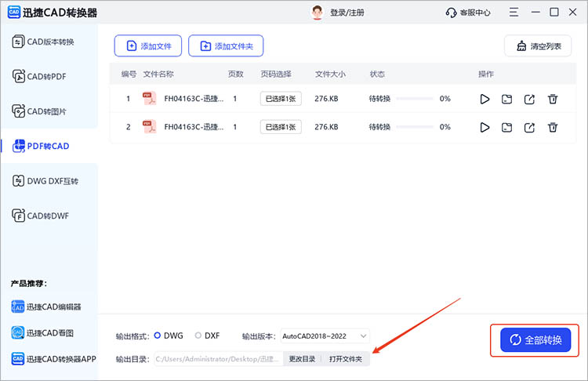Screen dimensions: 588x381
Task: Open 输出版本 AutoCAD2018~2022 dropdown
Action: coord(325,336)
